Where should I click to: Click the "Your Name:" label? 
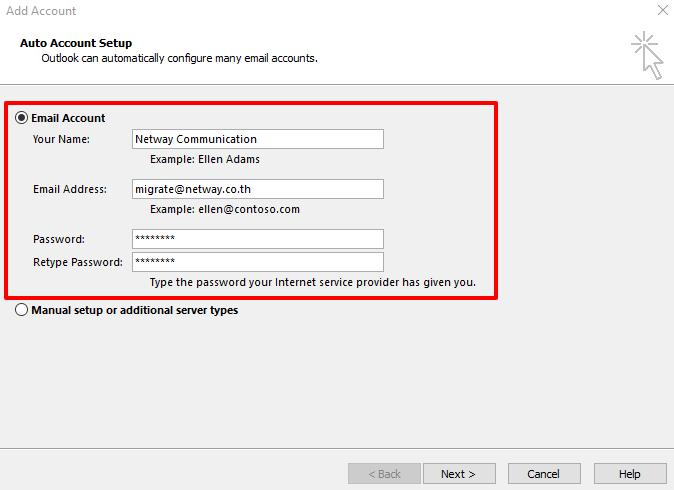(61, 139)
